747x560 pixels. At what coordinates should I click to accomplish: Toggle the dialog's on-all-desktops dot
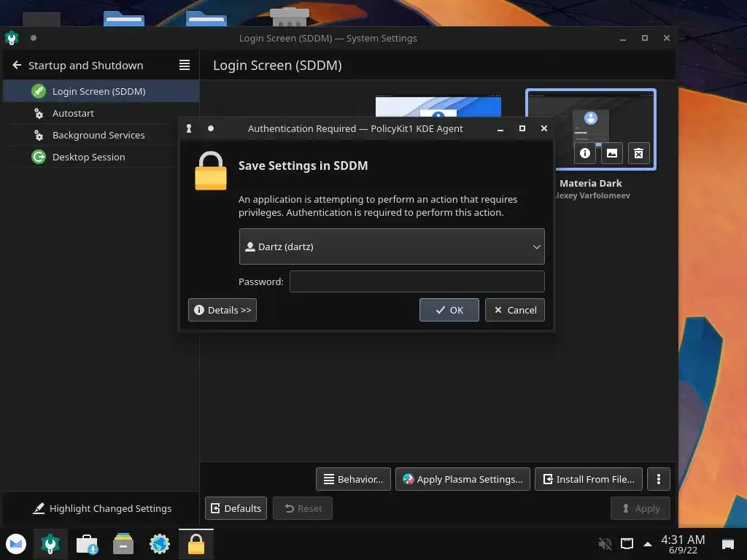pos(211,128)
